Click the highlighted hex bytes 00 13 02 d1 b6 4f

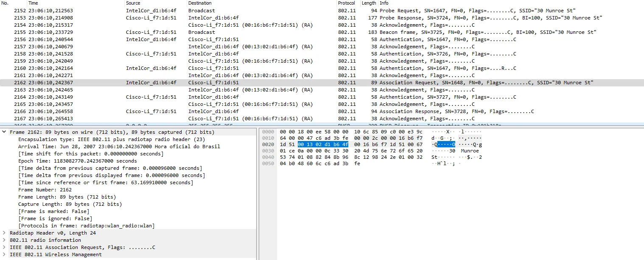[323, 144]
